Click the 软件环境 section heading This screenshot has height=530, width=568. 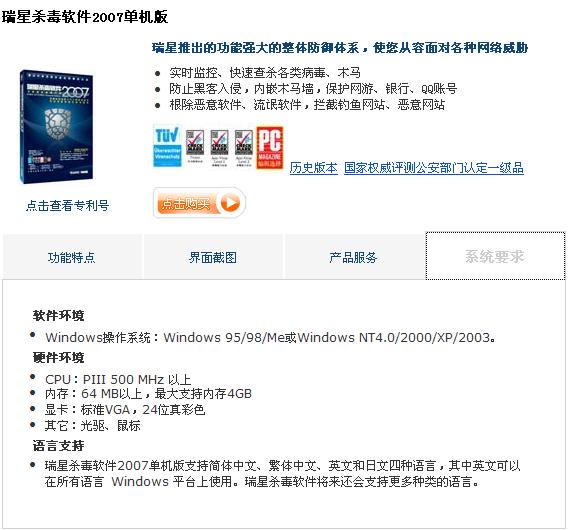coord(58,316)
